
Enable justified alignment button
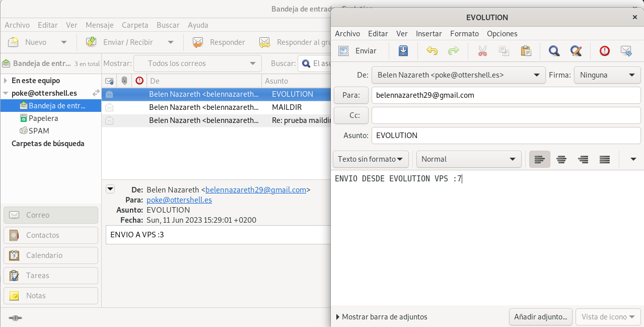point(605,159)
